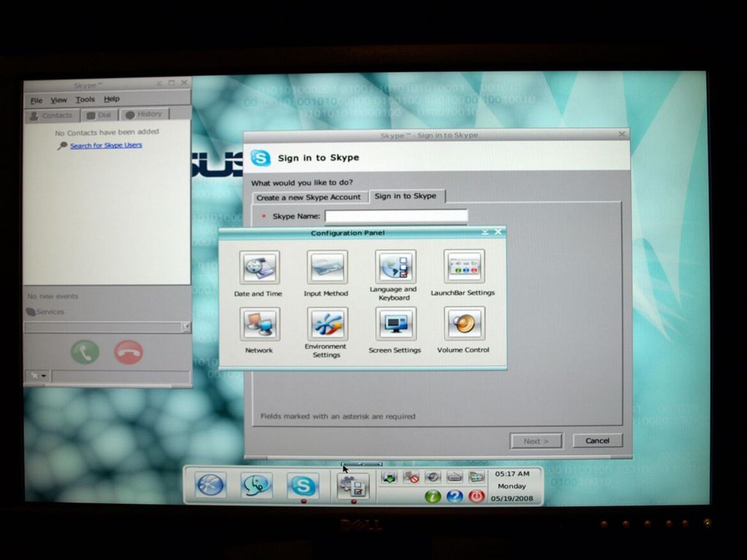Screen dimensions: 747x560
Task: Click the Search for Skype Users link
Action: point(106,145)
